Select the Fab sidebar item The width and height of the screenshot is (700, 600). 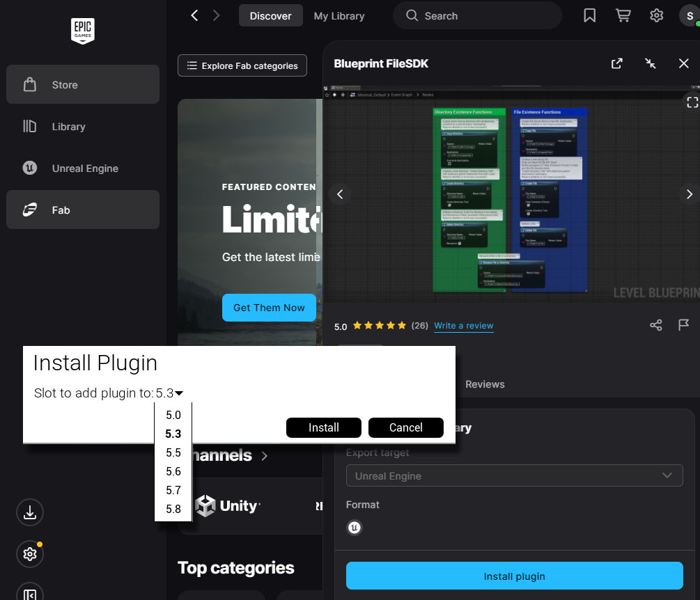point(83,210)
